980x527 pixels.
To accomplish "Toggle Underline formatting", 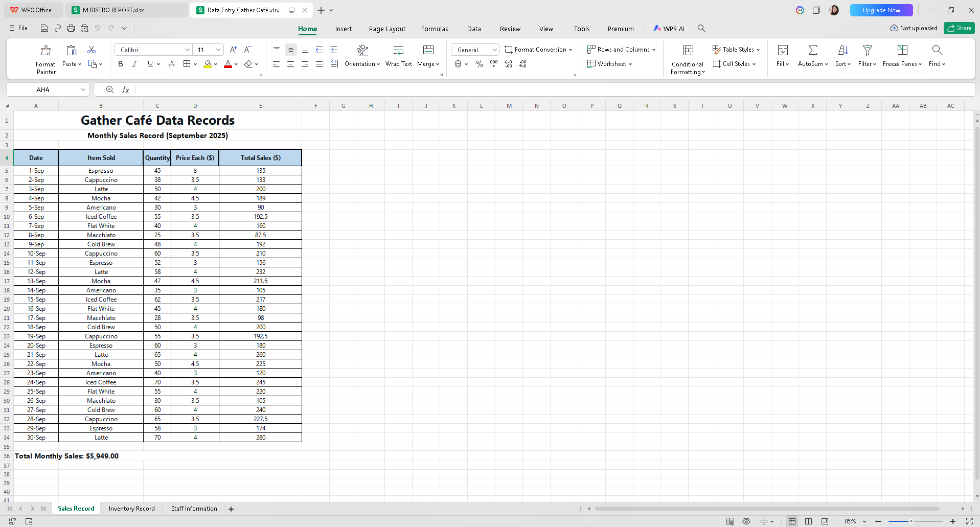I will (x=150, y=64).
